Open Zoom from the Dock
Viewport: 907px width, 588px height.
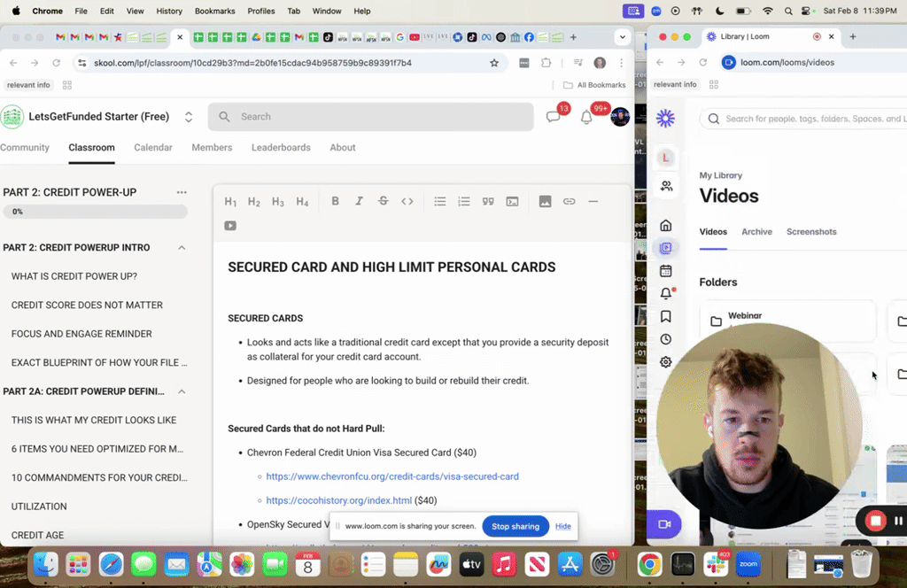tap(748, 564)
